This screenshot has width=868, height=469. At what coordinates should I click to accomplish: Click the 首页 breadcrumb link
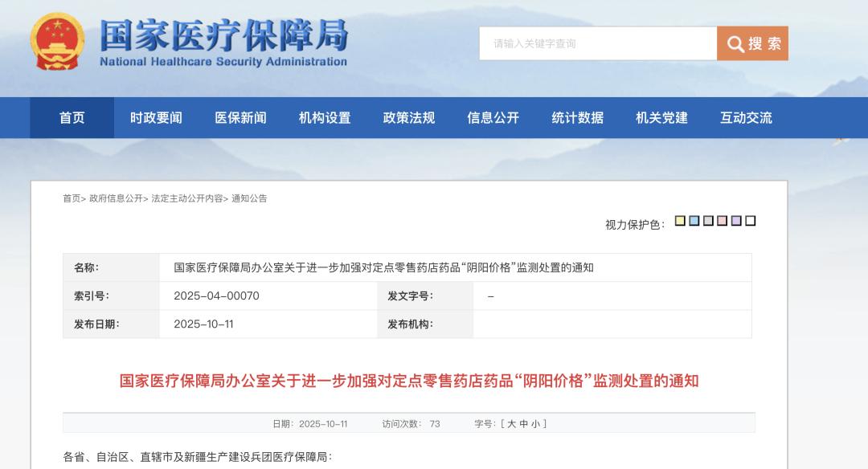tap(72, 198)
